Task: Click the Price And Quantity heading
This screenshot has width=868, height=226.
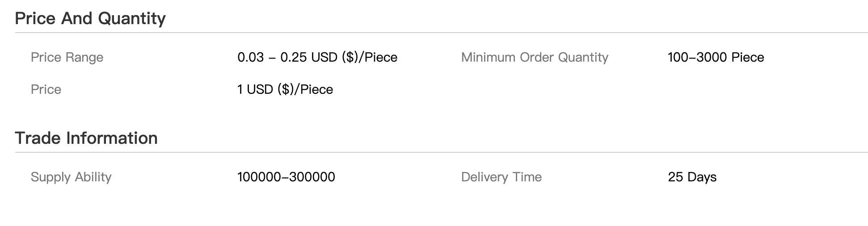Action: [90, 19]
